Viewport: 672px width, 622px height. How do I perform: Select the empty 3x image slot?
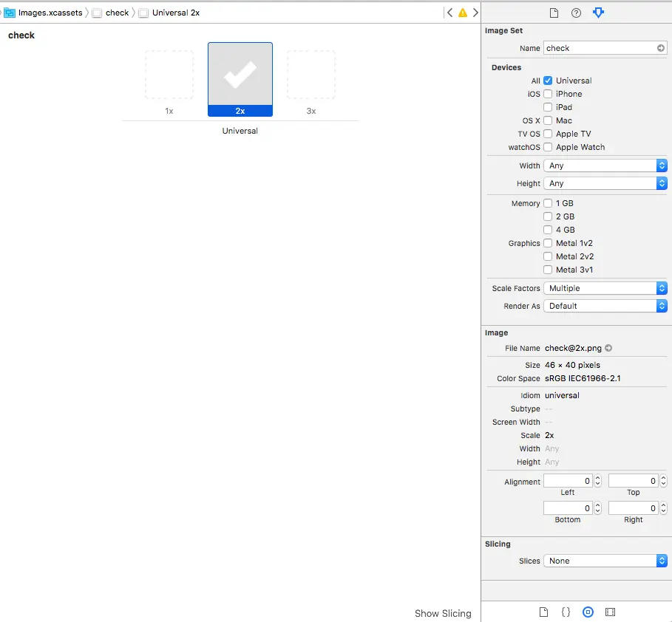click(x=311, y=75)
